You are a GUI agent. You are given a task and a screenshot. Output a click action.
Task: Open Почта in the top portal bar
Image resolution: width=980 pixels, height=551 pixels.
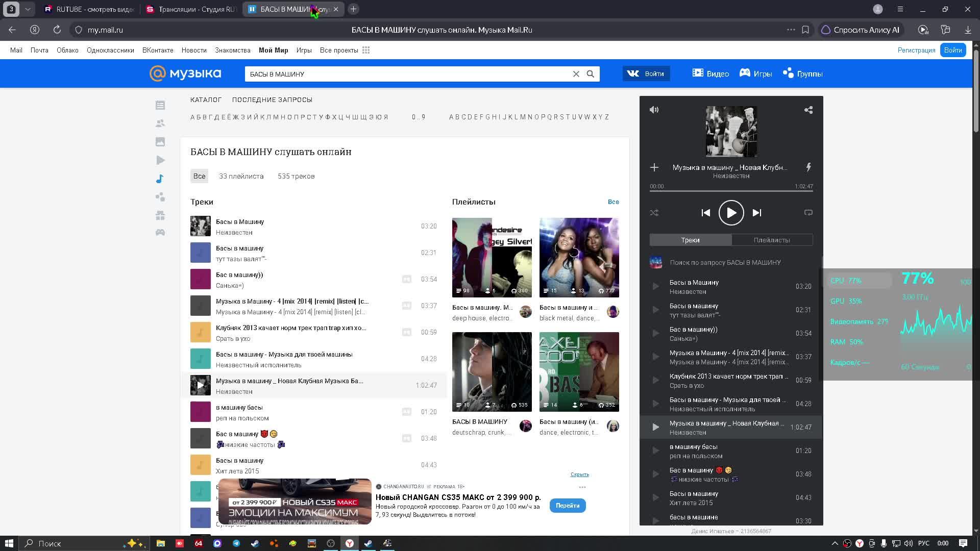coord(39,50)
